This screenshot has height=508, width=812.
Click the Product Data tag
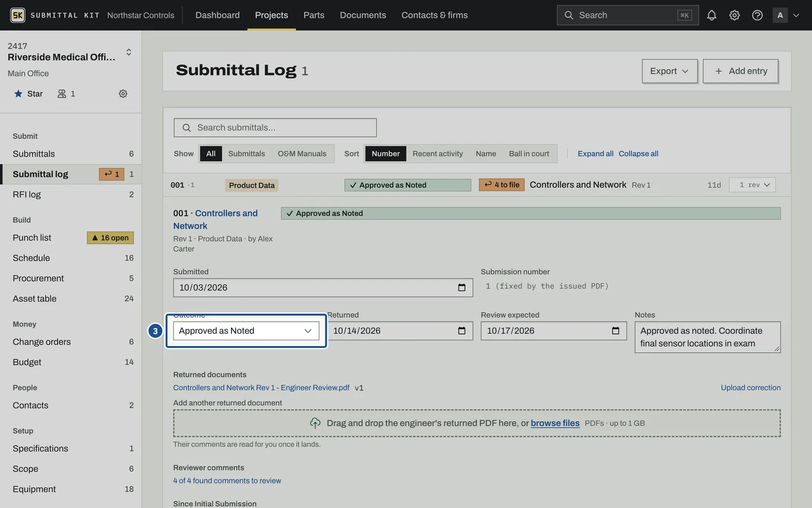[252, 185]
